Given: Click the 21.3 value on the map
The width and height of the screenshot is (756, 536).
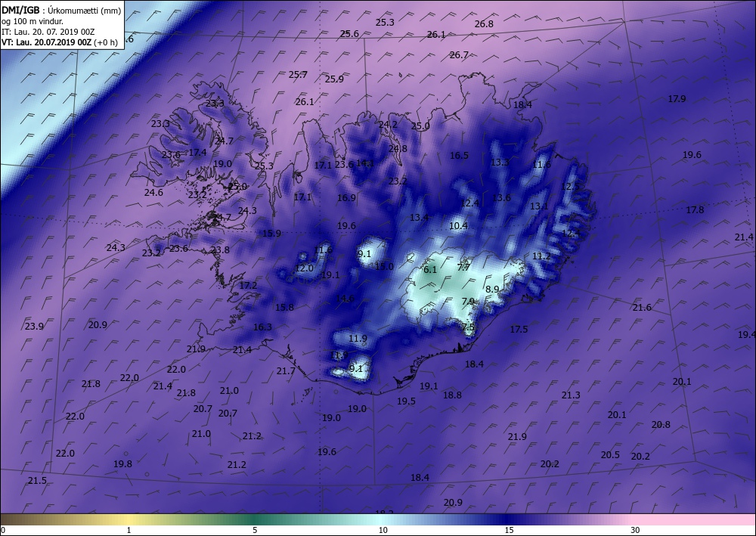Looking at the screenshot, I should (571, 395).
